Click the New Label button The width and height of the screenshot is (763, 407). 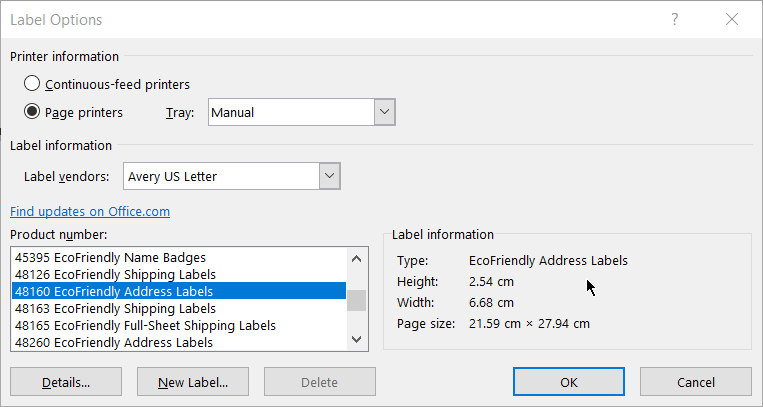tap(193, 382)
